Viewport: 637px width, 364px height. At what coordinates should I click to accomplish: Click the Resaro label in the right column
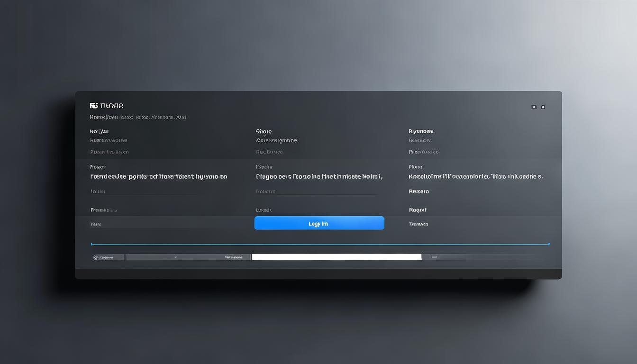419,191
